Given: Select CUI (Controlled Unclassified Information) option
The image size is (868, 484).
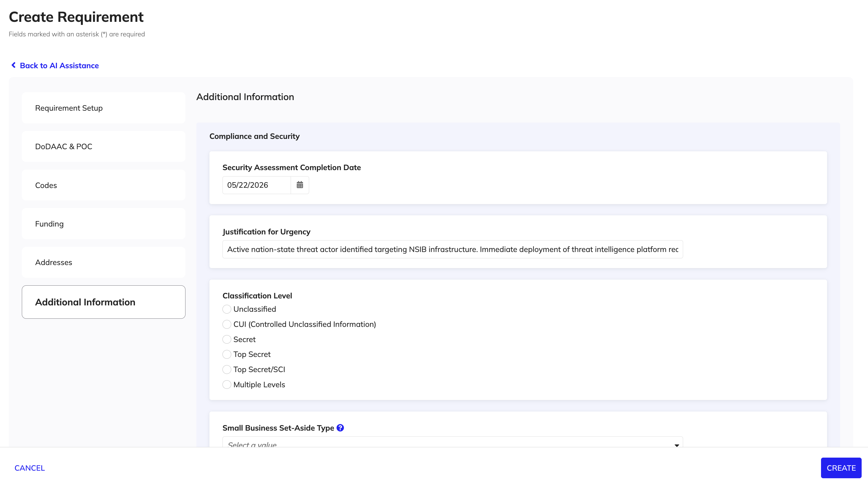Looking at the screenshot, I should point(227,324).
